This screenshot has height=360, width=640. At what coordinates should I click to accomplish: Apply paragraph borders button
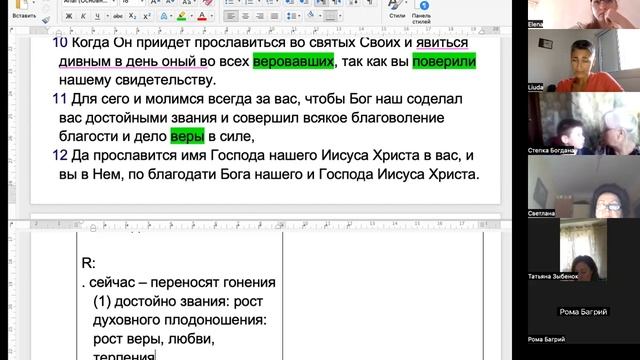(331, 16)
